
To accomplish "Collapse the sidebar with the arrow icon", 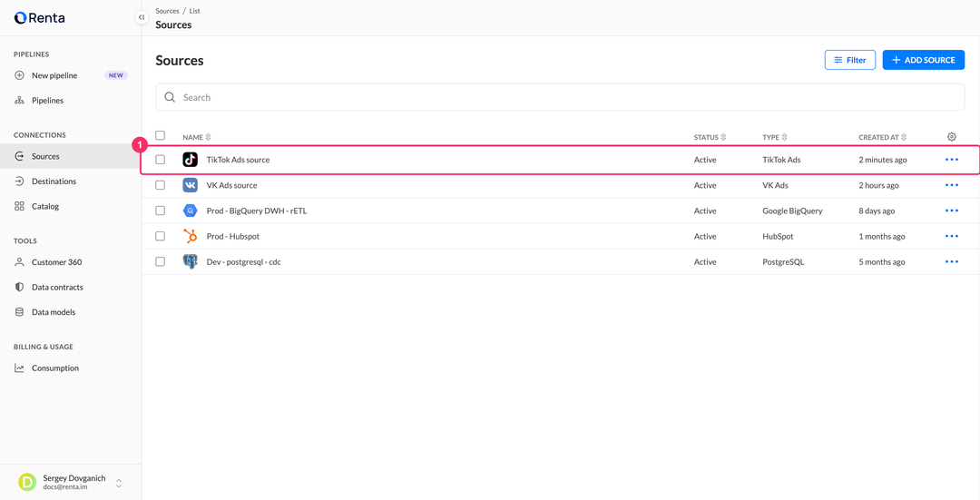I will (142, 17).
